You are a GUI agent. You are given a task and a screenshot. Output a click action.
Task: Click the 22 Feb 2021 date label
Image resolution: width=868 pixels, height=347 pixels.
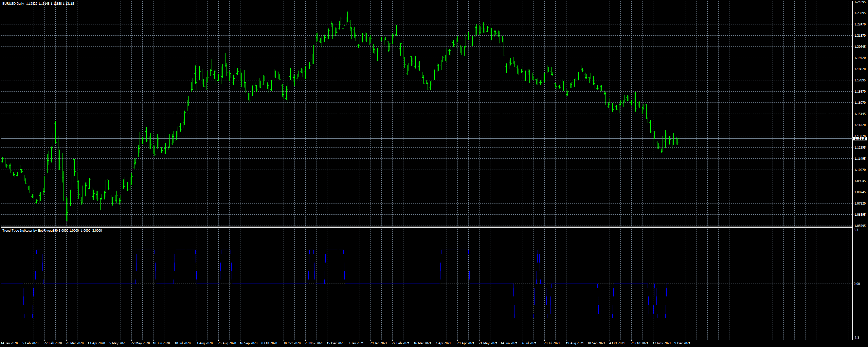pos(401,343)
